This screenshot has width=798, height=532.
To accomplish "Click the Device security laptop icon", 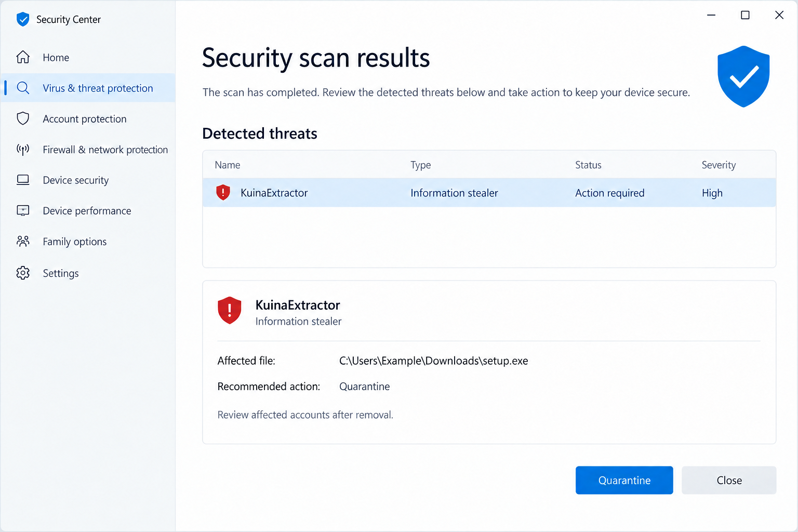I will (x=23, y=180).
